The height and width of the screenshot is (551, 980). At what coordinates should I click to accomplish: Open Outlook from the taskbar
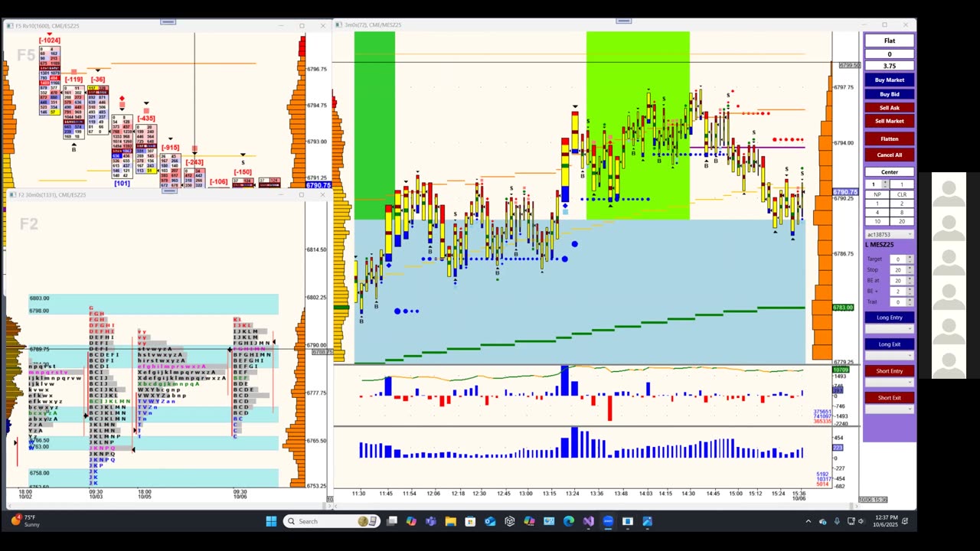click(x=490, y=521)
